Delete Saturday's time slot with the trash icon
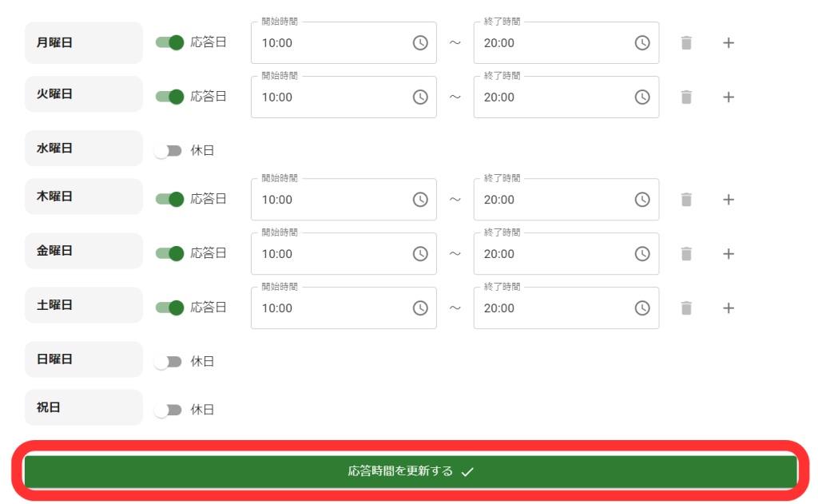This screenshot has height=504, width=818. click(686, 308)
